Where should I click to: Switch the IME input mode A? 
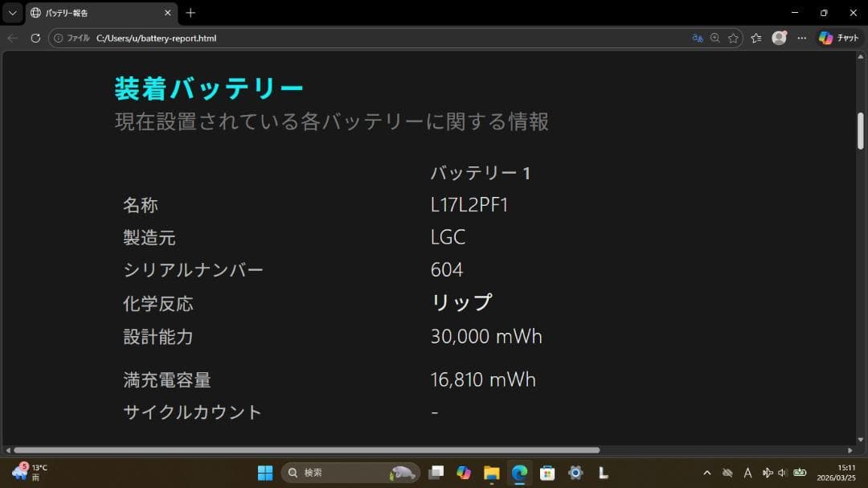(747, 473)
